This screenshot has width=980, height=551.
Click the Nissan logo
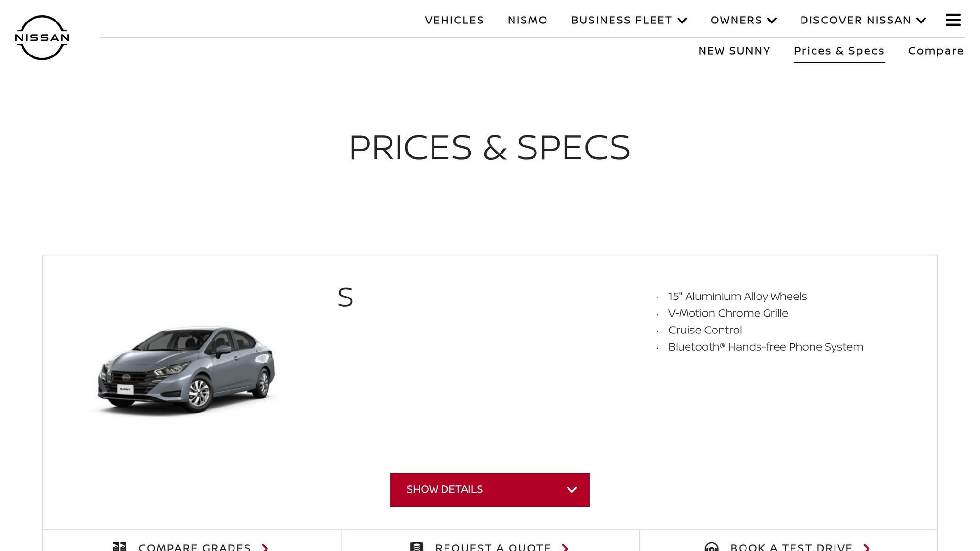click(x=42, y=37)
